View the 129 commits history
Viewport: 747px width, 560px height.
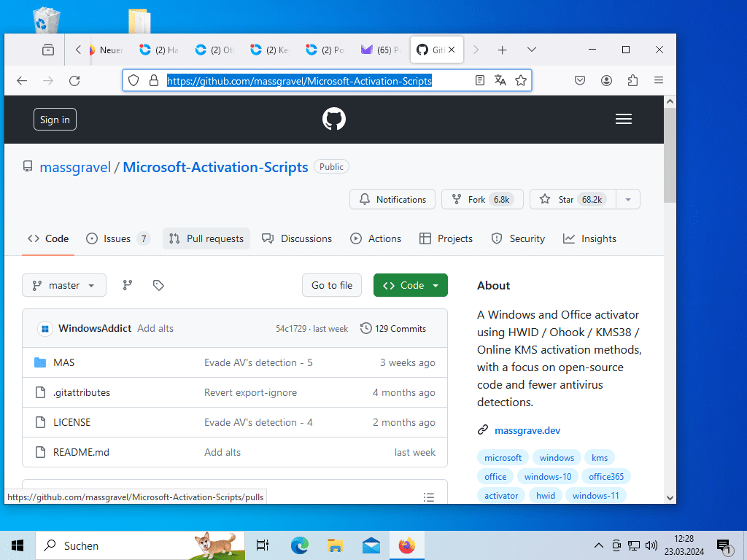click(393, 328)
